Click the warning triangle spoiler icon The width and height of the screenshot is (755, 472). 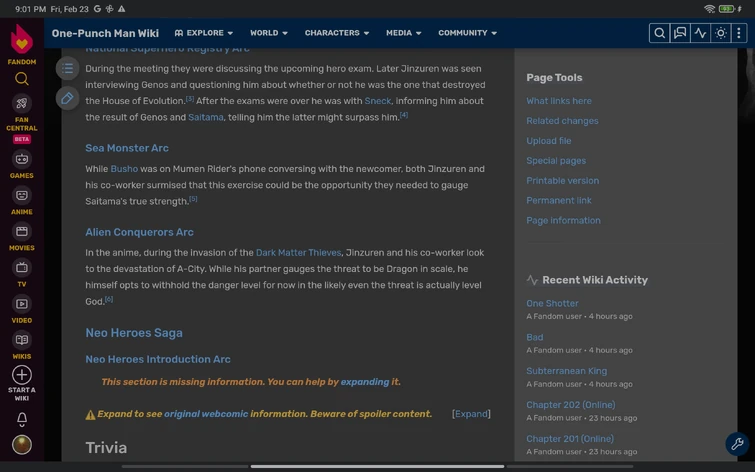click(90, 415)
